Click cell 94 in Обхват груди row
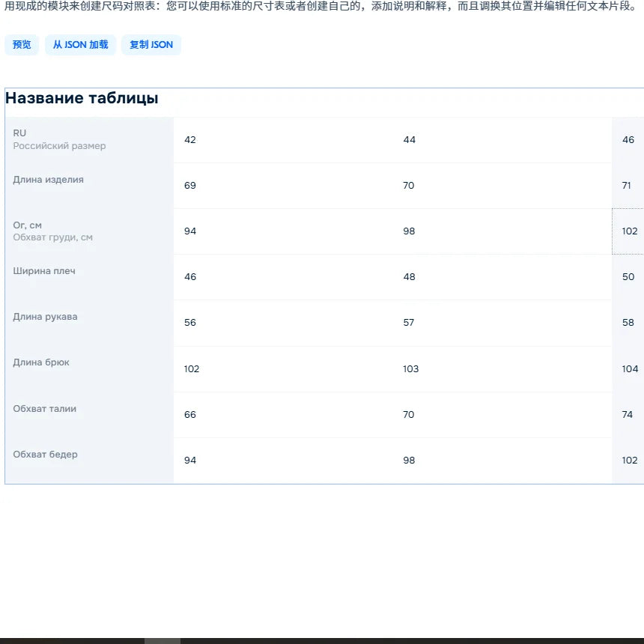This screenshot has height=644, width=644. click(283, 231)
